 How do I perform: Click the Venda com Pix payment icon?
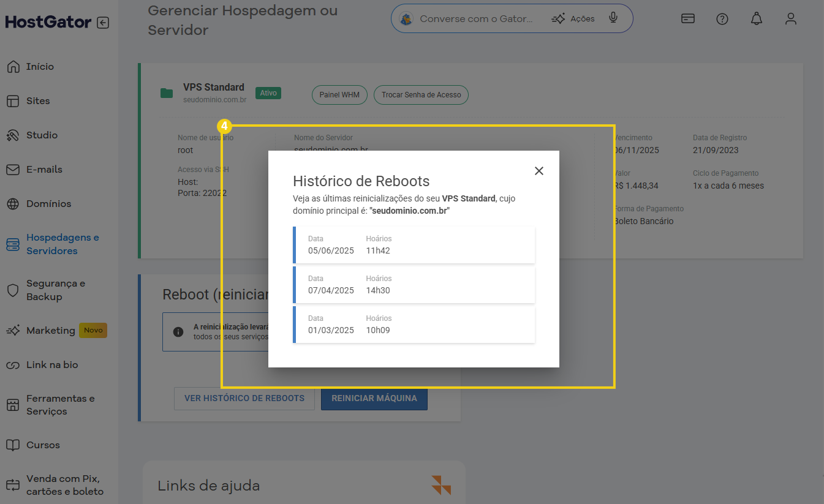point(13,486)
